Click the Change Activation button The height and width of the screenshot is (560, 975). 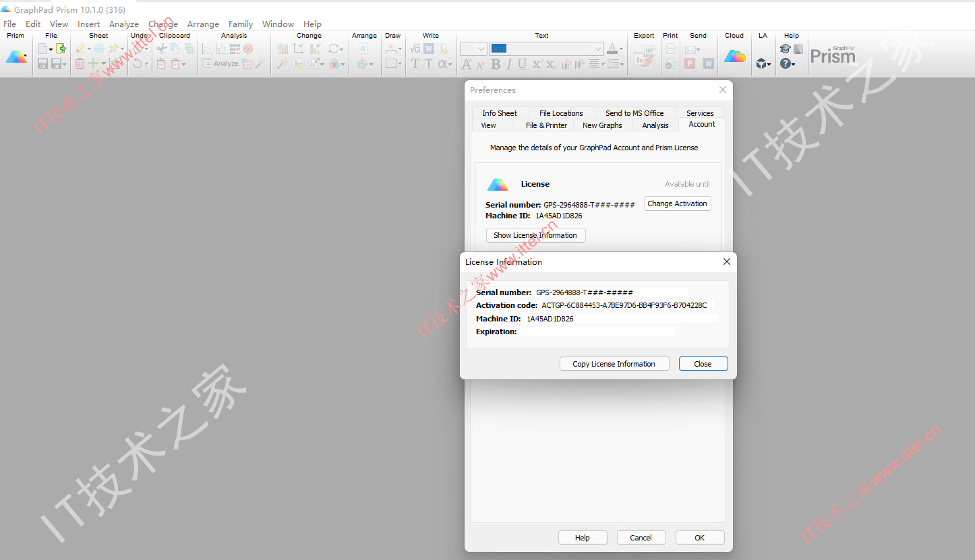(x=678, y=204)
